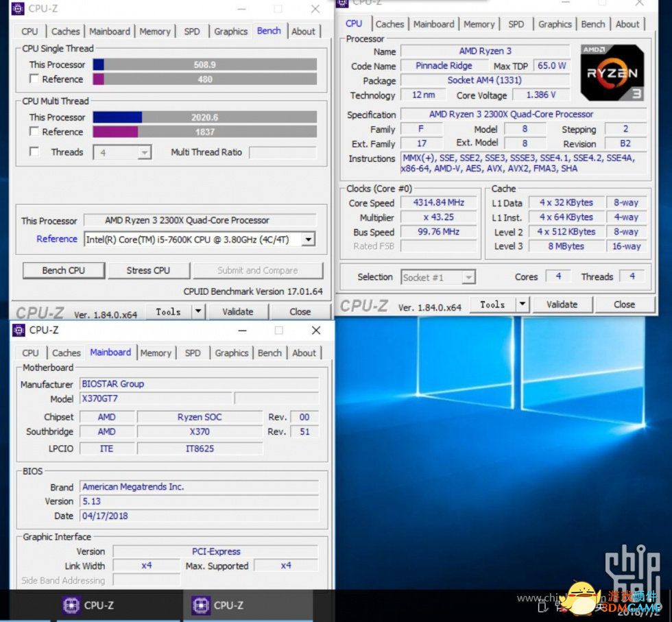
Task: Open CPU tab in Mainboard window
Action: point(30,352)
